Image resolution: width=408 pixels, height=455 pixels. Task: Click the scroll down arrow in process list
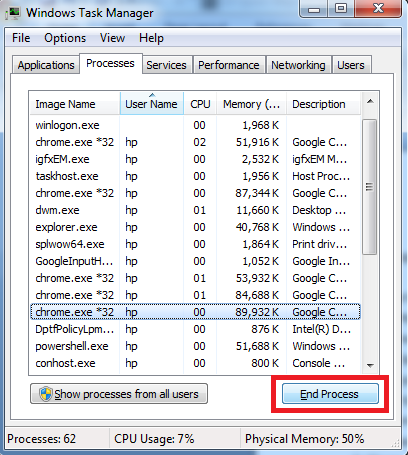(370, 365)
